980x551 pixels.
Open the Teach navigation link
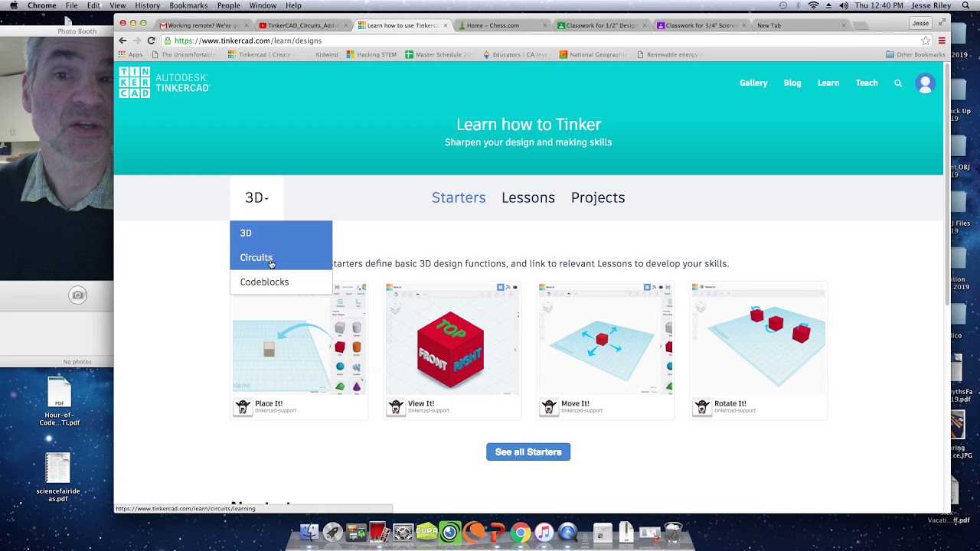[x=867, y=83]
